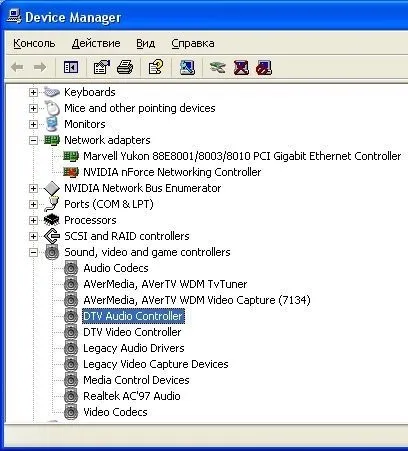Expand SCSI and RAID controllers node
The image size is (408, 451).
tap(33, 236)
